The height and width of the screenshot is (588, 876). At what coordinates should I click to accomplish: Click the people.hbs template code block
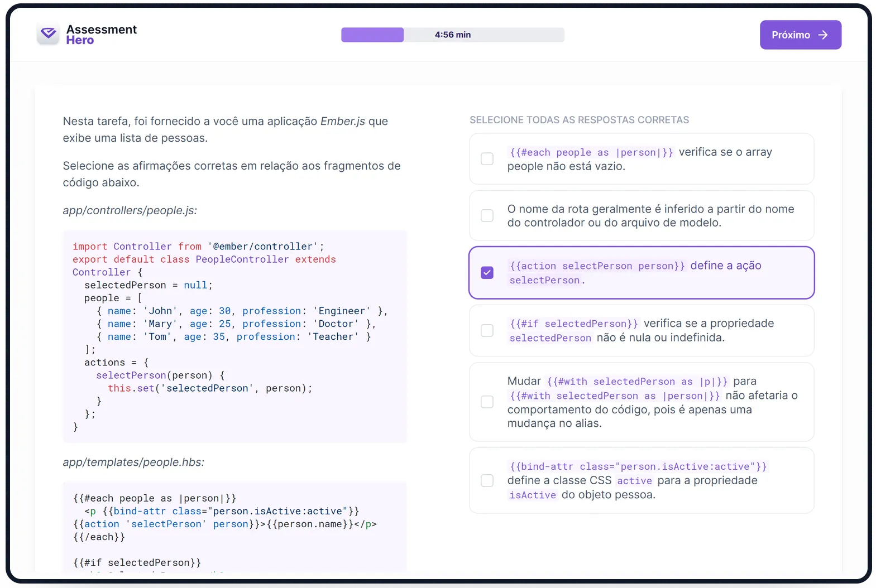[x=234, y=527]
